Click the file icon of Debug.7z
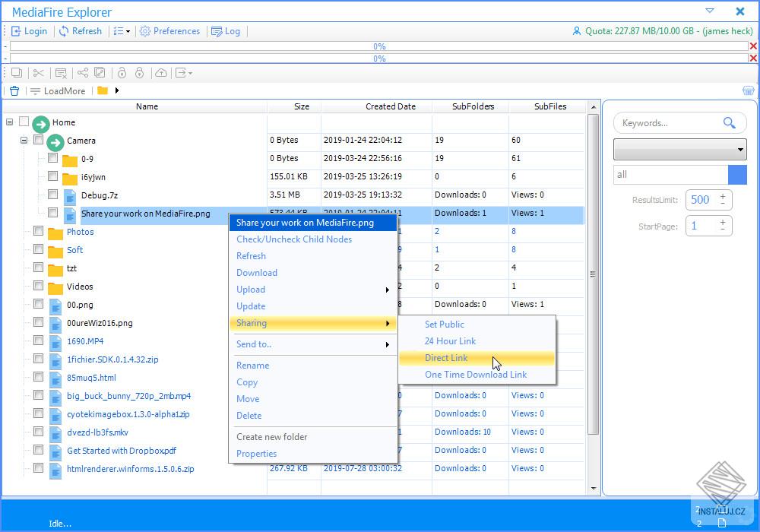Image resolution: width=760 pixels, height=532 pixels. (70, 197)
